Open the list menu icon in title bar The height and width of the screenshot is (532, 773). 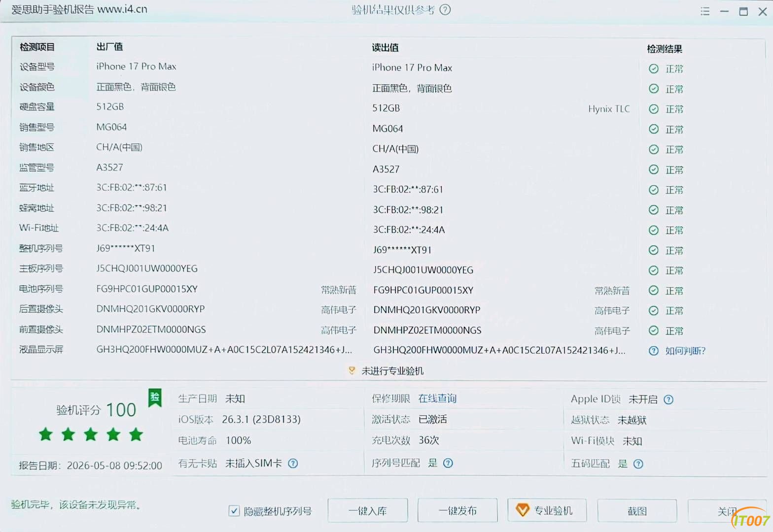pyautogui.click(x=705, y=11)
